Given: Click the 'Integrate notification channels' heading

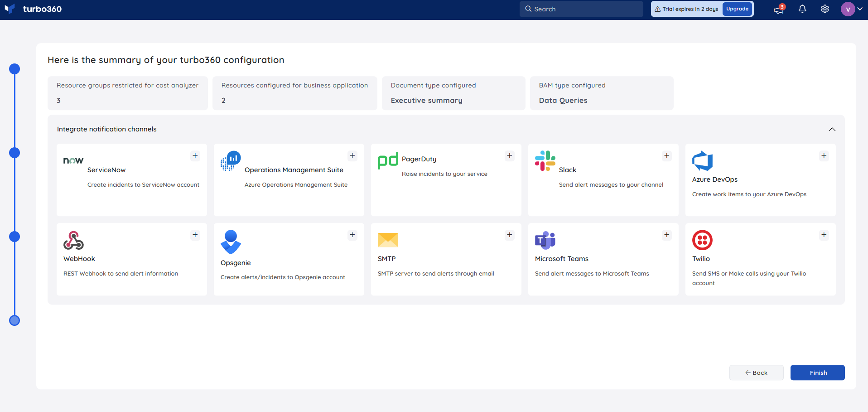Looking at the screenshot, I should pyautogui.click(x=106, y=129).
